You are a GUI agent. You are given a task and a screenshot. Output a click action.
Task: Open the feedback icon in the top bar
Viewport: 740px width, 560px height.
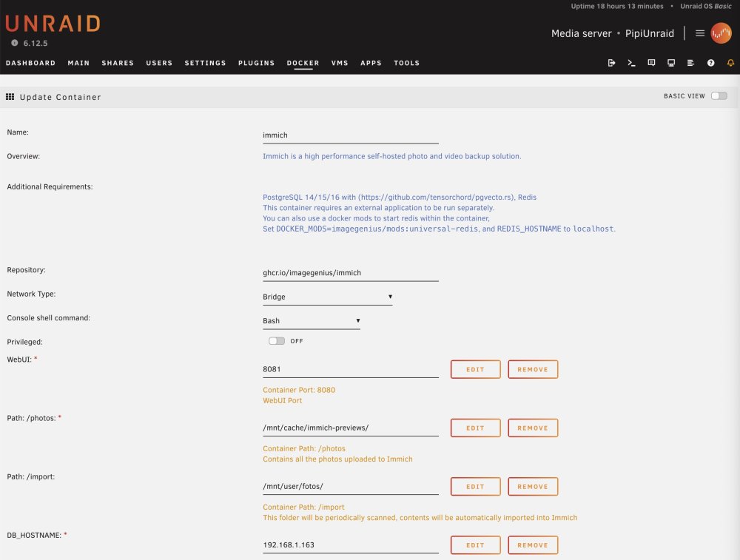651,63
